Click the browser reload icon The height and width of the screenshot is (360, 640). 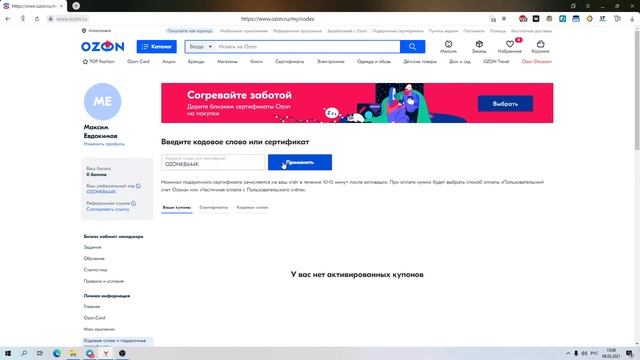[37, 19]
